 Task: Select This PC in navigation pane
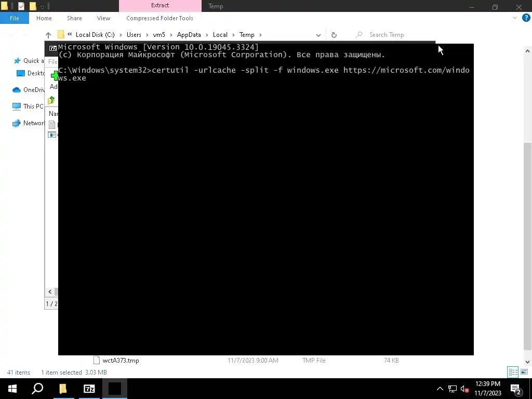(x=28, y=106)
